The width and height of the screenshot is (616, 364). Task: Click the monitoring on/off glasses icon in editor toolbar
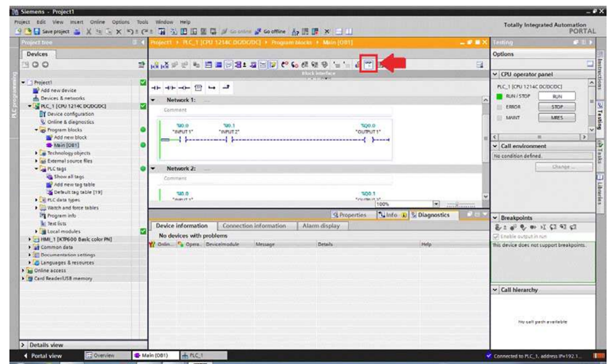pyautogui.click(x=368, y=64)
